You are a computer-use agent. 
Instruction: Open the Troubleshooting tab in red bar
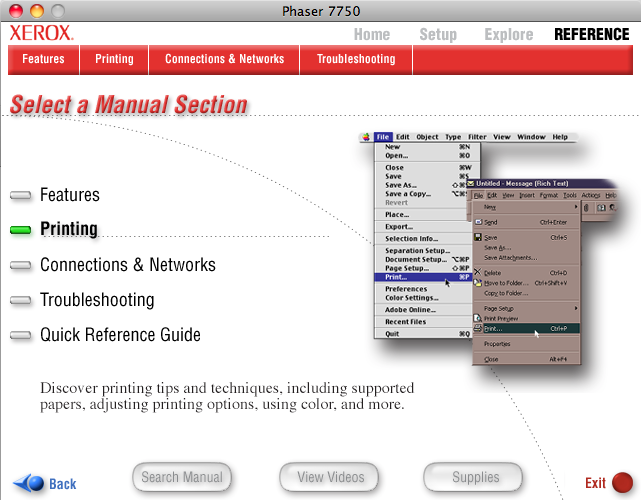[x=356, y=59]
